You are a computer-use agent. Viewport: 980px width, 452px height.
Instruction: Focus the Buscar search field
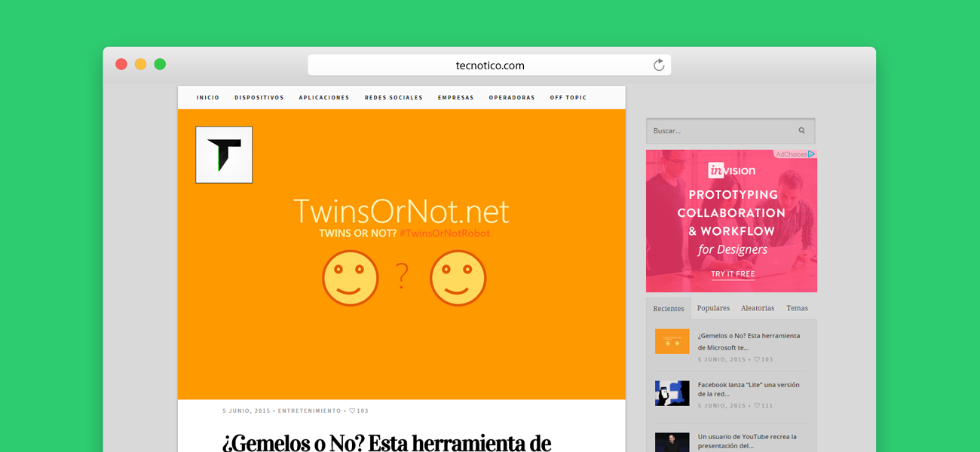(x=730, y=131)
